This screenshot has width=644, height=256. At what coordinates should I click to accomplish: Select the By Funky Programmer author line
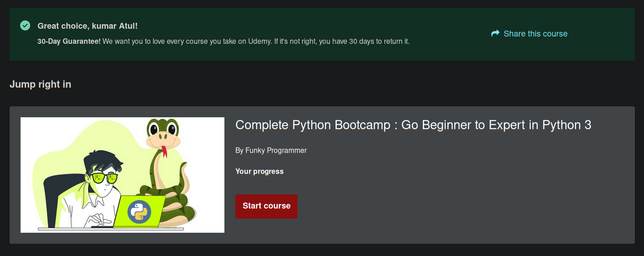(271, 150)
